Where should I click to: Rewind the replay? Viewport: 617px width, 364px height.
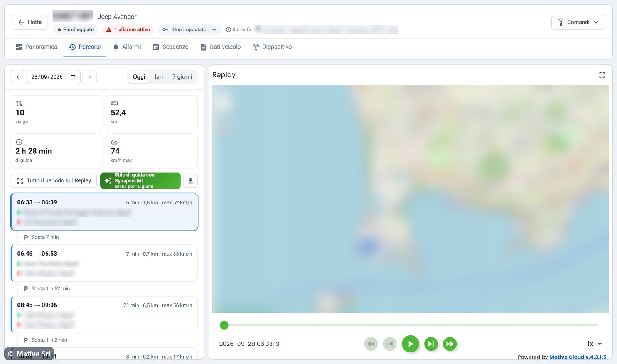click(371, 344)
